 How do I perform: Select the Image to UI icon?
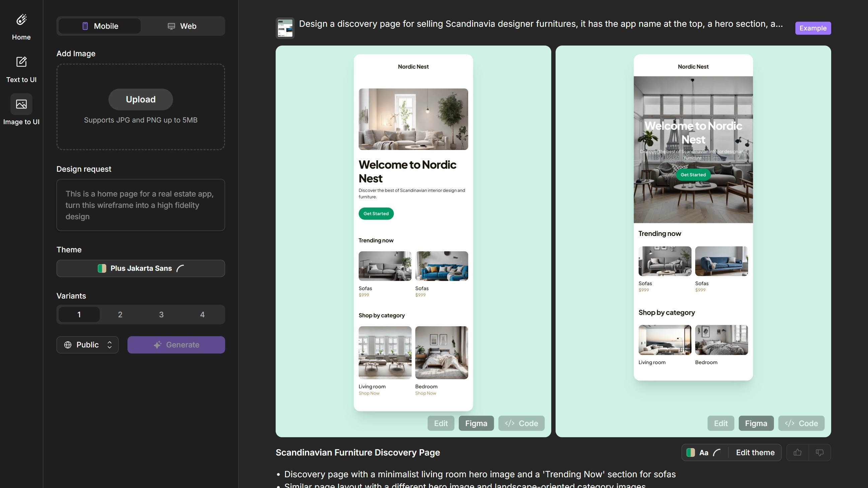(x=21, y=104)
